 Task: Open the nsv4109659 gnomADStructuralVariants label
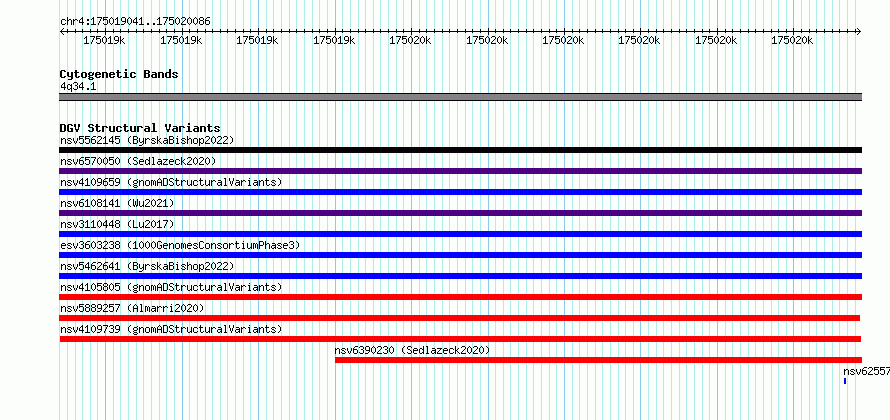pyautogui.click(x=171, y=182)
